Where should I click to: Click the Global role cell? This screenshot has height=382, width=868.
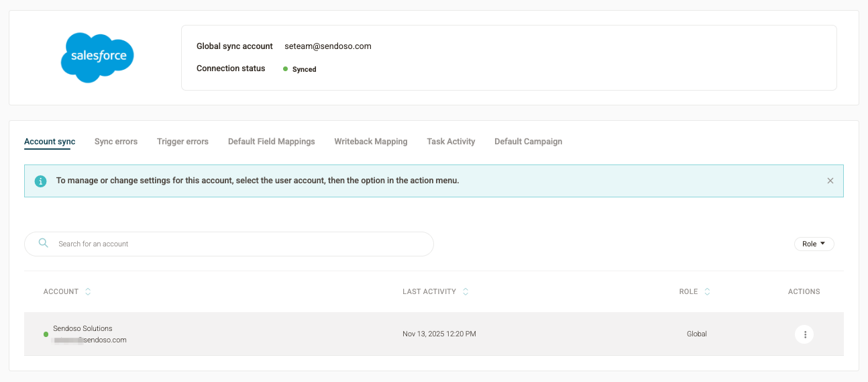pyautogui.click(x=697, y=334)
